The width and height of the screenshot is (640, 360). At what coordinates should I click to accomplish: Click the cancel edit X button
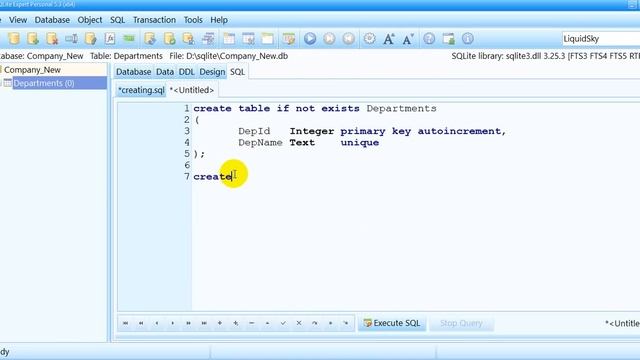click(299, 323)
